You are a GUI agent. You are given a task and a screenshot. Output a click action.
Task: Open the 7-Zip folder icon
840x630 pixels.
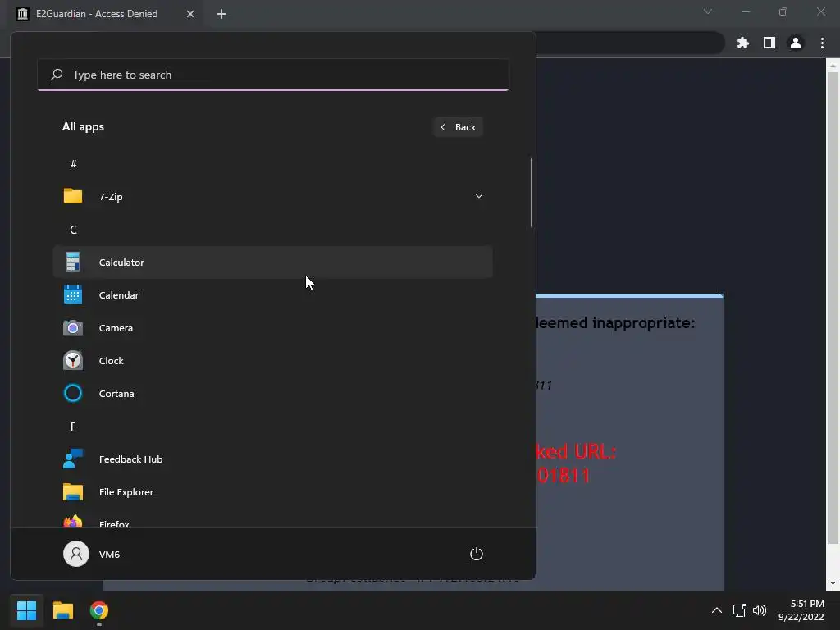click(73, 196)
